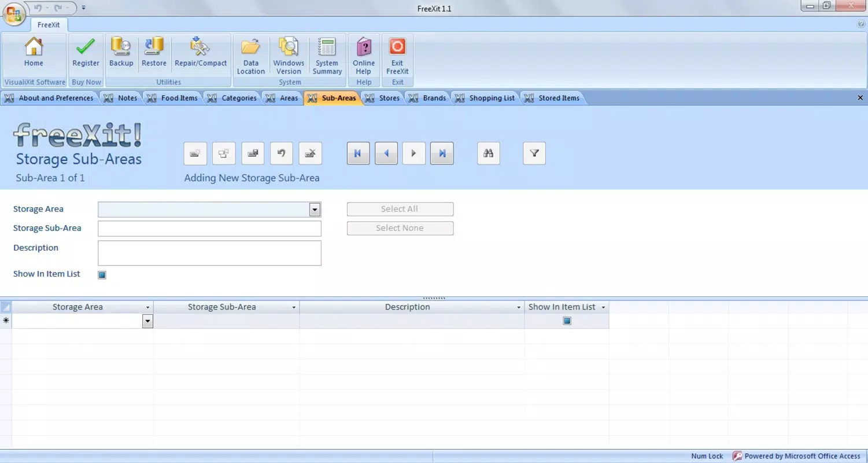View the System Summary

tap(327, 56)
